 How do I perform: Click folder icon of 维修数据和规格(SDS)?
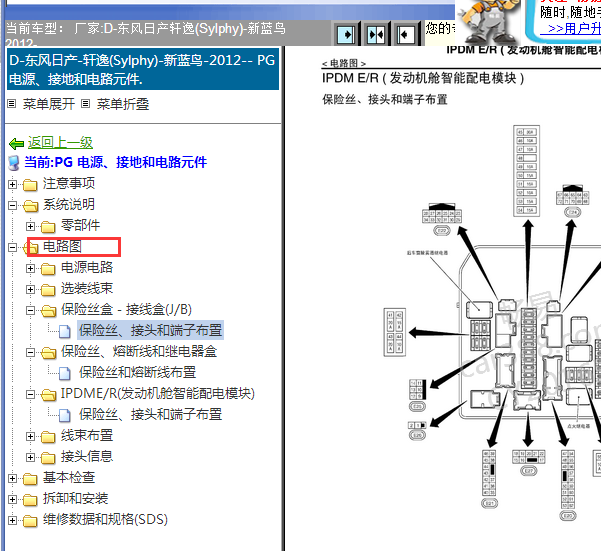coord(30,521)
